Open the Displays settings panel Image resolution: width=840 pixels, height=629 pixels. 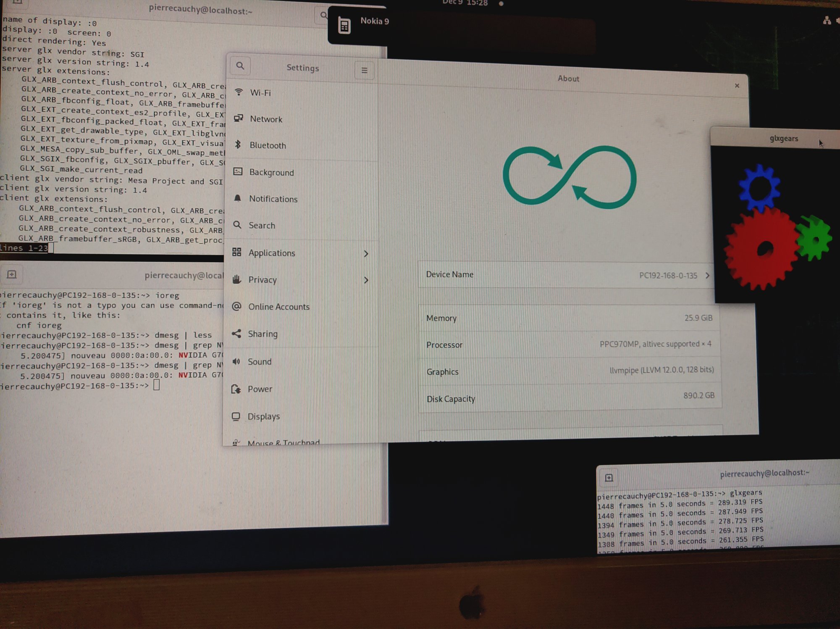coord(263,416)
